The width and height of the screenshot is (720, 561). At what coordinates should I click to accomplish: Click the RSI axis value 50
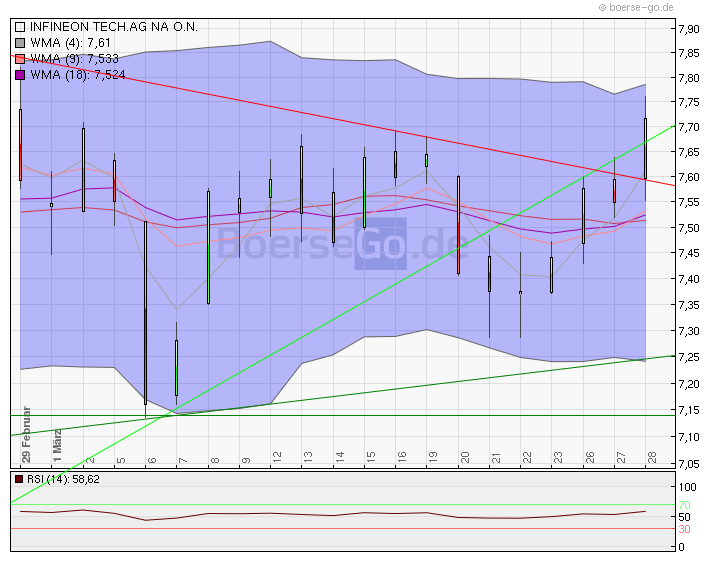click(684, 517)
